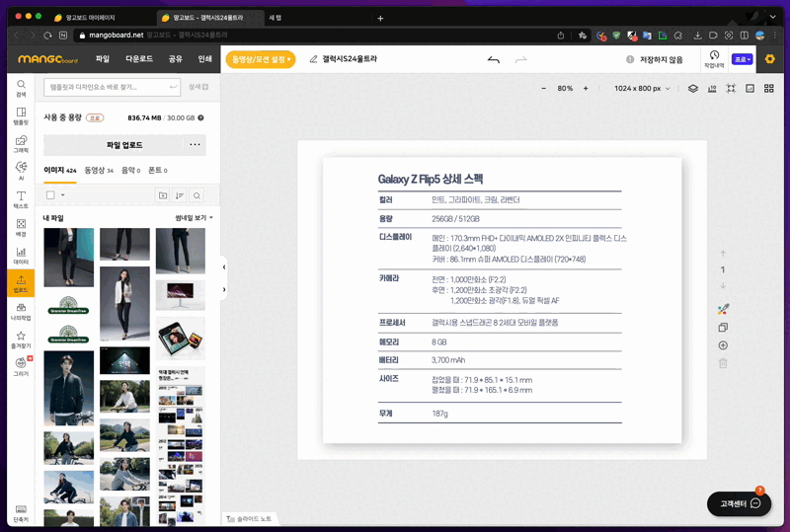This screenshot has width=790, height=532.
Task: Reload the browser page
Action: click(47, 36)
